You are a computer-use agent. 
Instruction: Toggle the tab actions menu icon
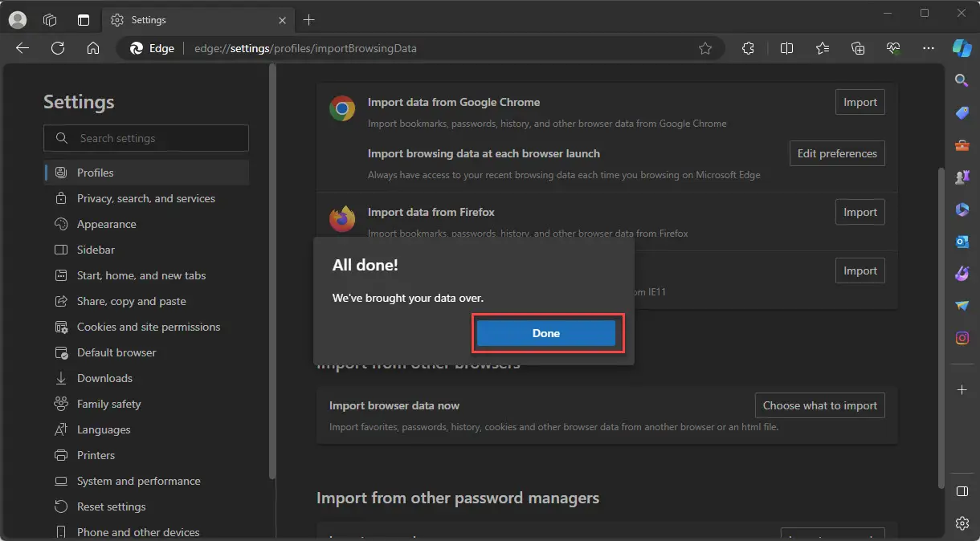84,20
